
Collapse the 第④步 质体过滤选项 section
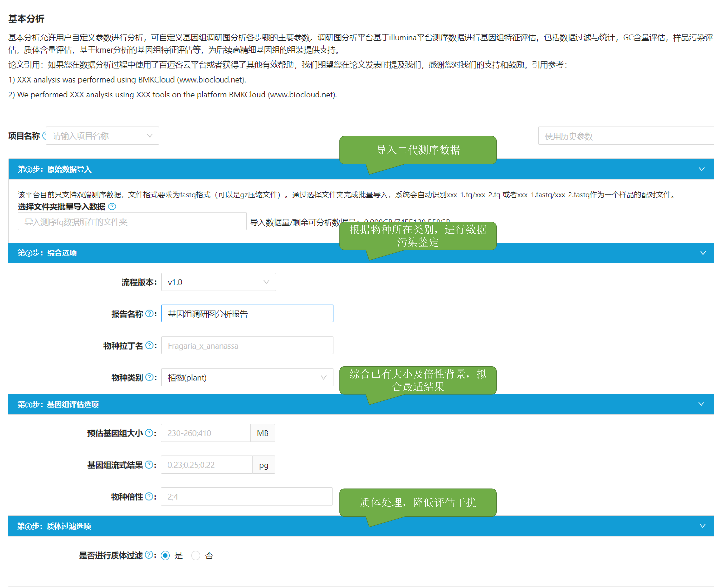702,526
